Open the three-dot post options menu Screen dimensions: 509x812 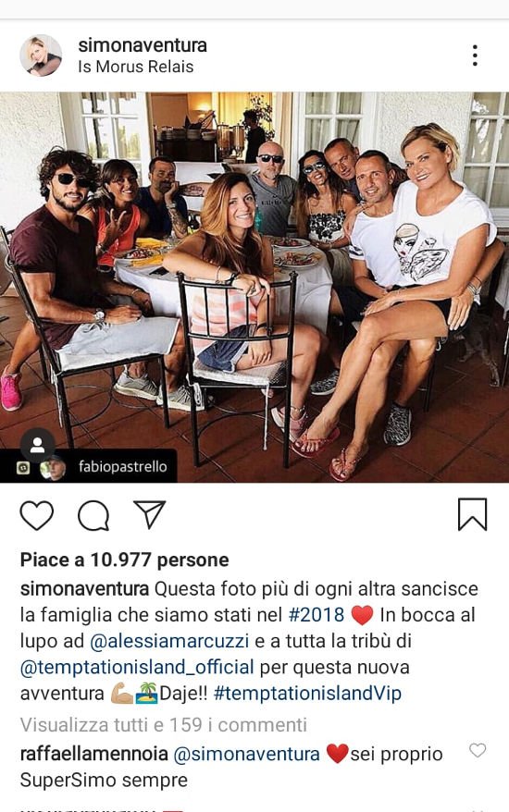click(475, 55)
